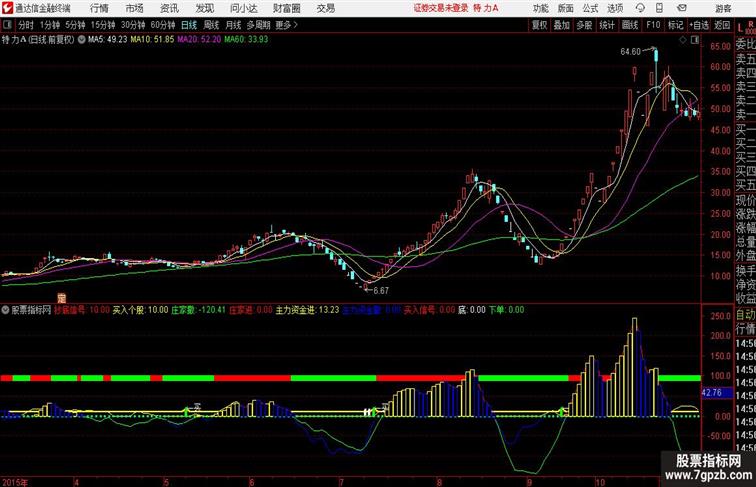Click 证券交易未登录 login notice
756x487 pixels.
point(441,8)
